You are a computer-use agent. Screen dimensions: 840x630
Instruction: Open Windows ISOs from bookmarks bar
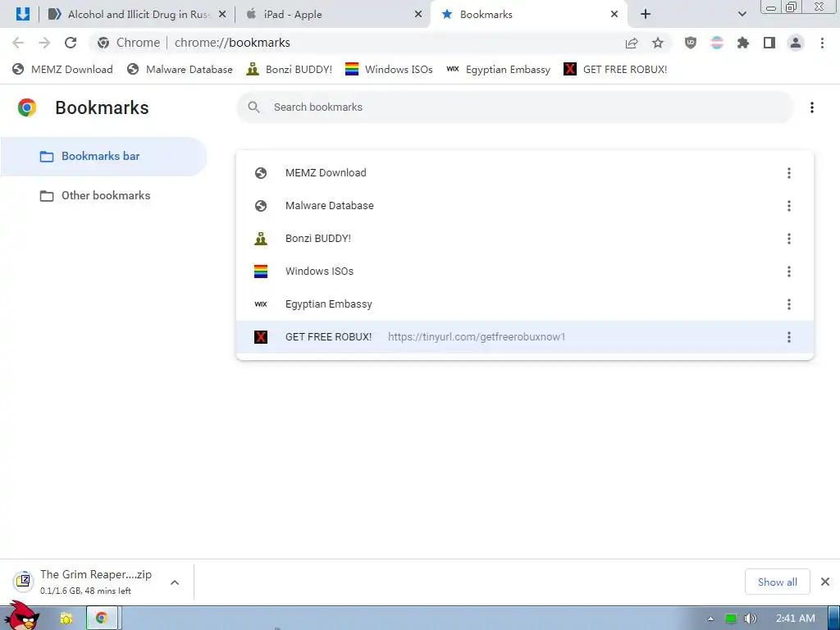click(389, 70)
